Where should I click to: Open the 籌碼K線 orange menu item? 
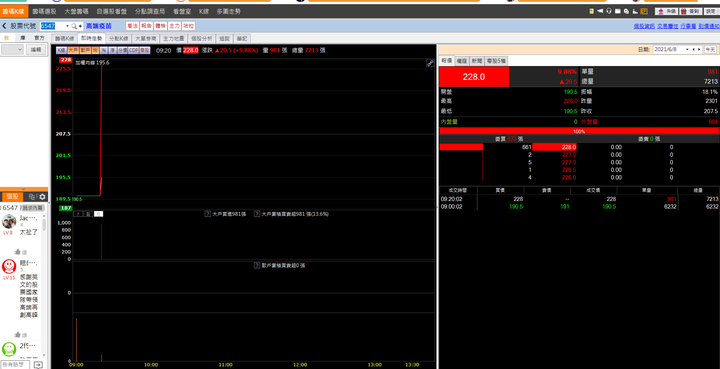coord(13,11)
